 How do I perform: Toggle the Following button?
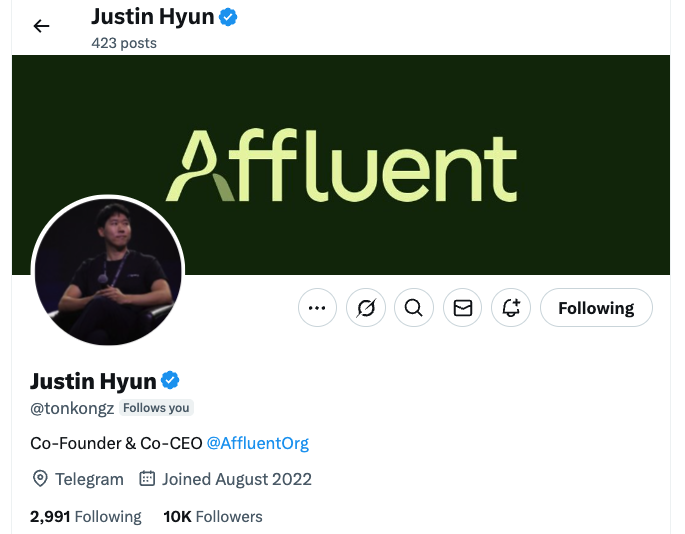pos(596,308)
